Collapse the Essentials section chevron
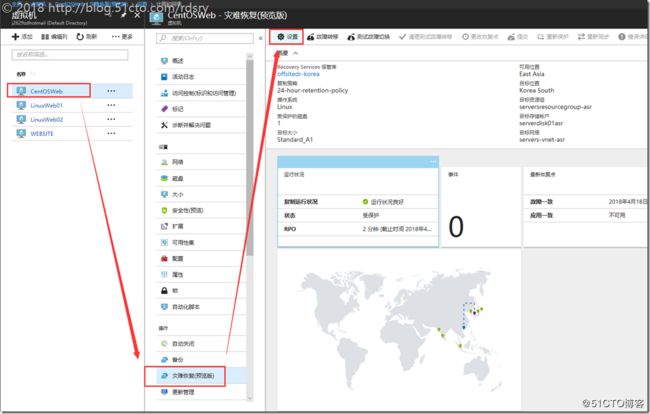Screen dimensions: 650x414 pyautogui.click(x=295, y=53)
